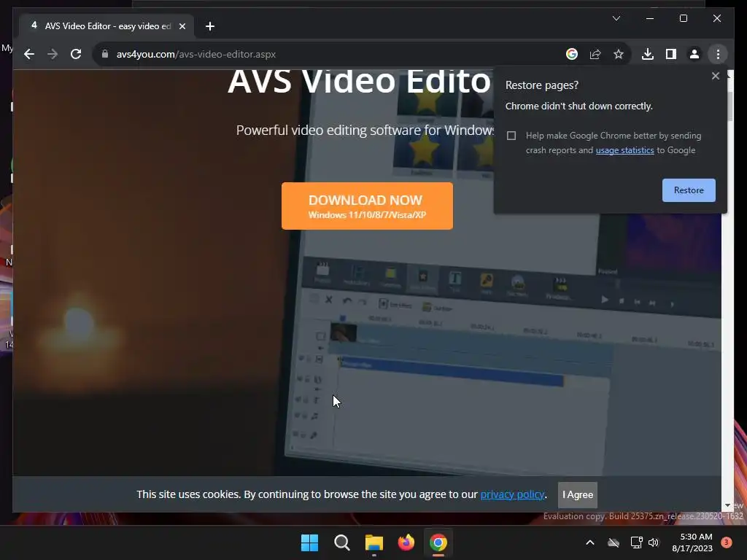The image size is (747, 560).
Task: Click the forward navigation arrow
Action: tap(53, 54)
